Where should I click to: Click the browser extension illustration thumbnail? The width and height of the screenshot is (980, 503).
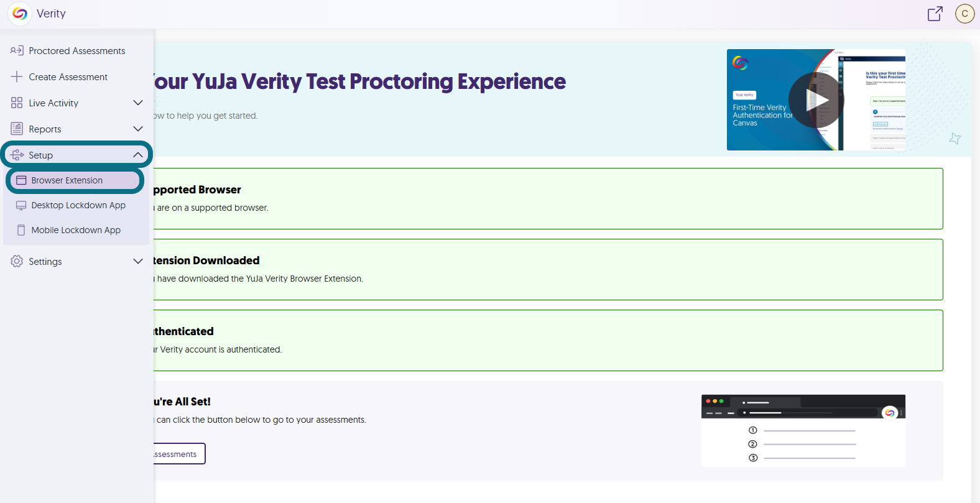tap(803, 430)
